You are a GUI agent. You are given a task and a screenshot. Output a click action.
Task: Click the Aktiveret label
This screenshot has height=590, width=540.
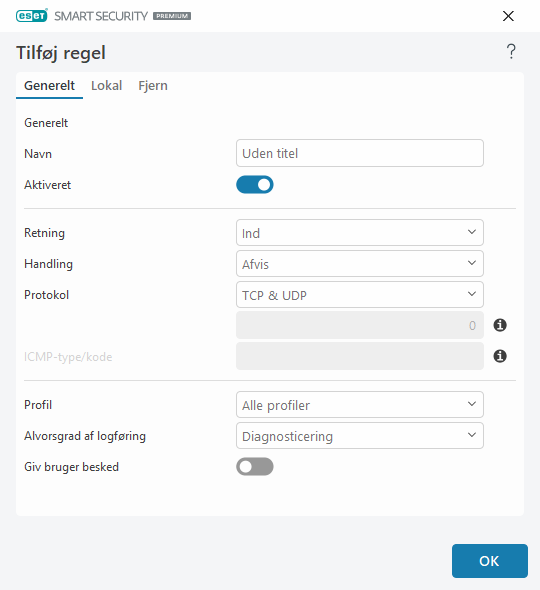[47, 185]
